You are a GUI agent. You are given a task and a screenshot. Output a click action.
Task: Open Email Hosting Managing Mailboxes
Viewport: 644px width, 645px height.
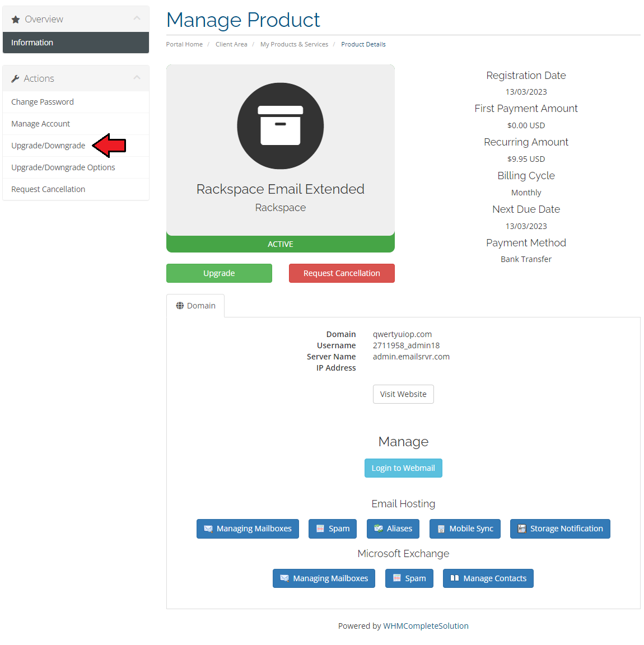(248, 529)
